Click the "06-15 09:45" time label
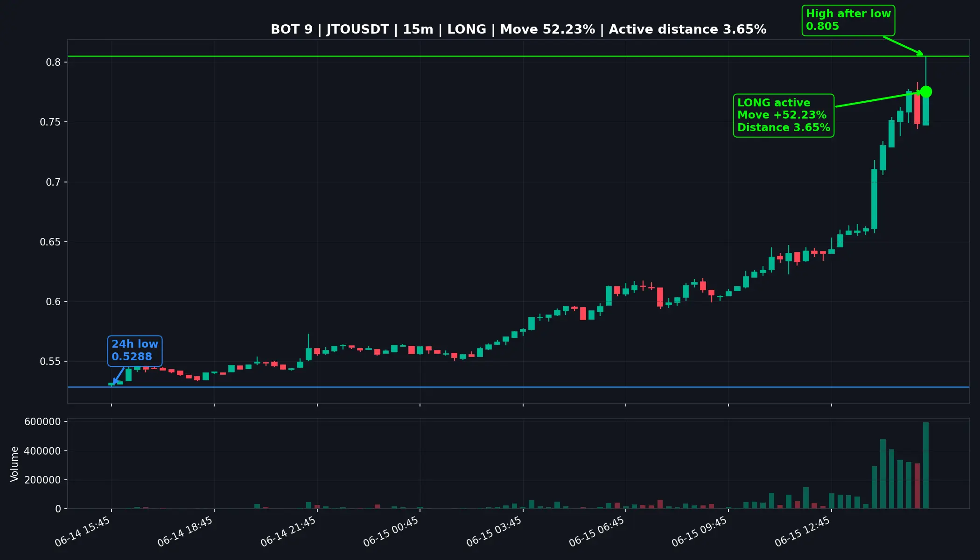This screenshot has width=980, height=560. (x=700, y=531)
